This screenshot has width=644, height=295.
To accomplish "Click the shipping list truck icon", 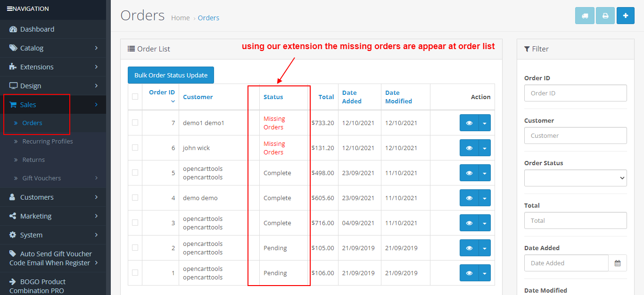I will pyautogui.click(x=585, y=16).
